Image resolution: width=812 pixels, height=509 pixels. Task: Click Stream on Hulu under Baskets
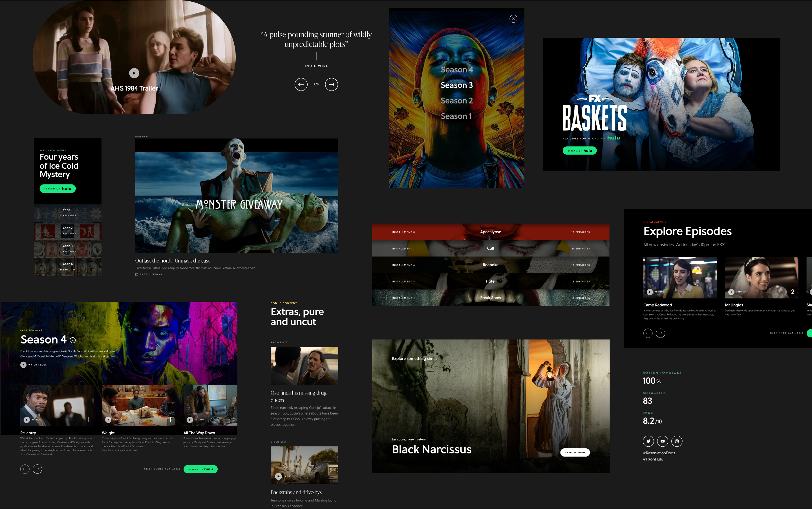tap(579, 151)
